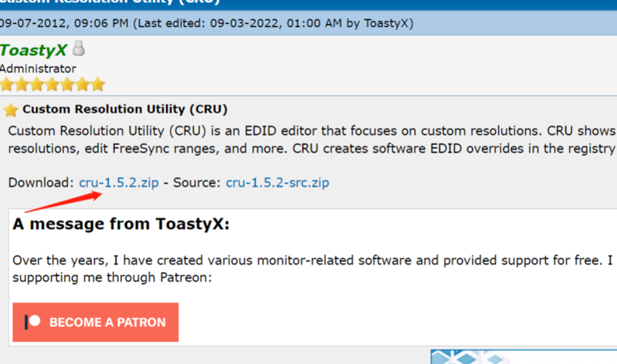Download the cru-1.5.2.zip file
The width and height of the screenshot is (617, 364).
[x=119, y=183]
